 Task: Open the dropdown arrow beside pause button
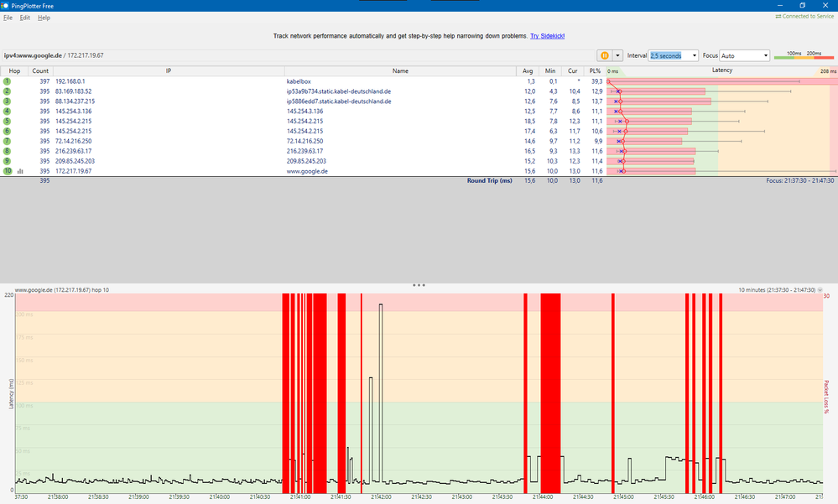(618, 55)
